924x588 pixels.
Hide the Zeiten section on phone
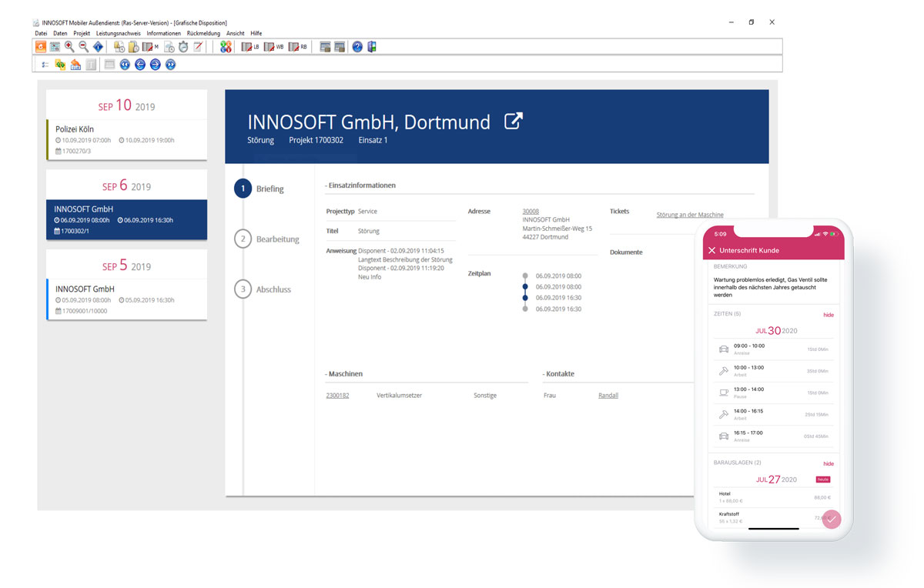[x=829, y=315]
